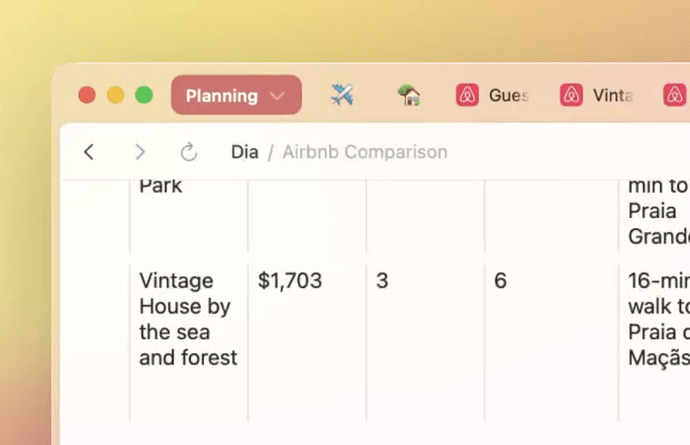Close the window with the red button
690x445 pixels.
tap(87, 96)
